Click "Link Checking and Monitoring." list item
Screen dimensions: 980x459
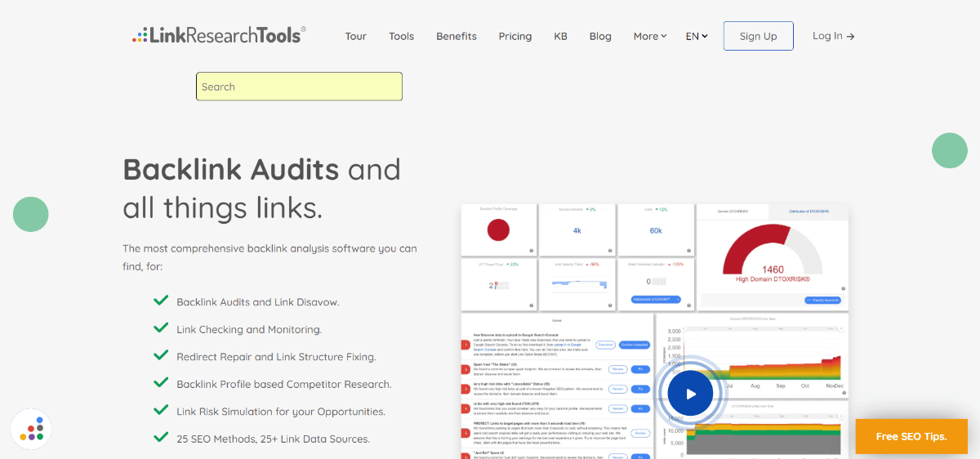pos(249,330)
